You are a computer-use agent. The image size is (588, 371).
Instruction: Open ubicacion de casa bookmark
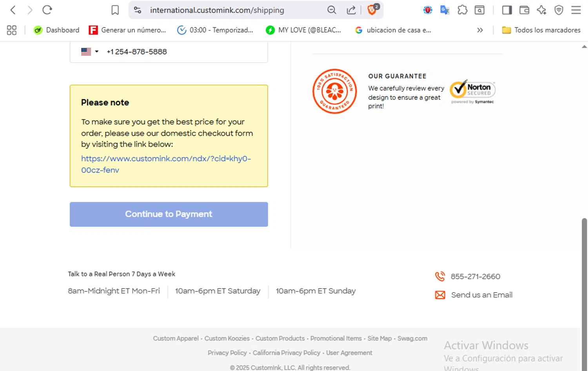(393, 30)
